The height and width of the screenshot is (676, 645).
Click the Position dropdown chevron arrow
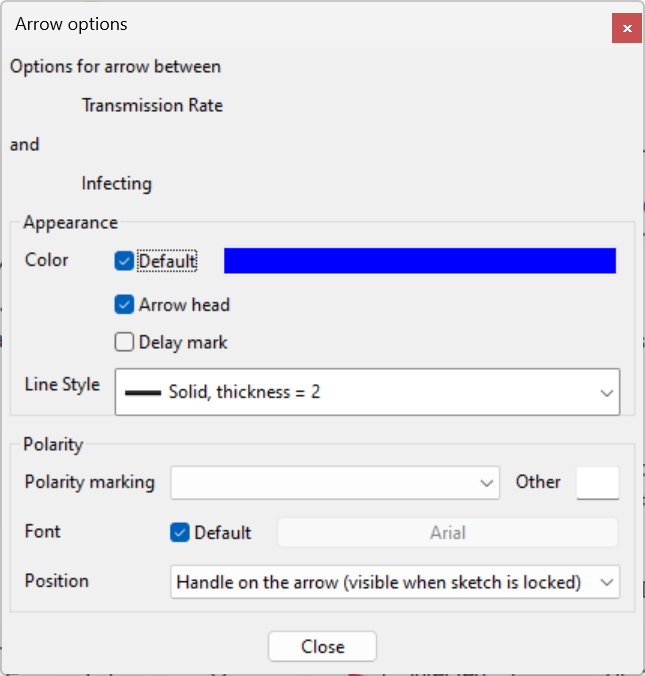606,582
